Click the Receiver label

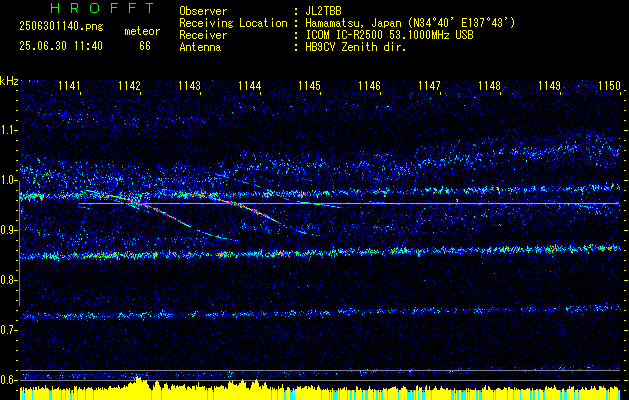coord(203,35)
